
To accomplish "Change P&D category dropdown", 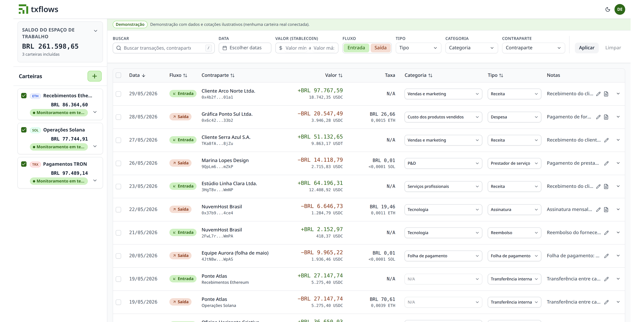I will click(x=443, y=163).
